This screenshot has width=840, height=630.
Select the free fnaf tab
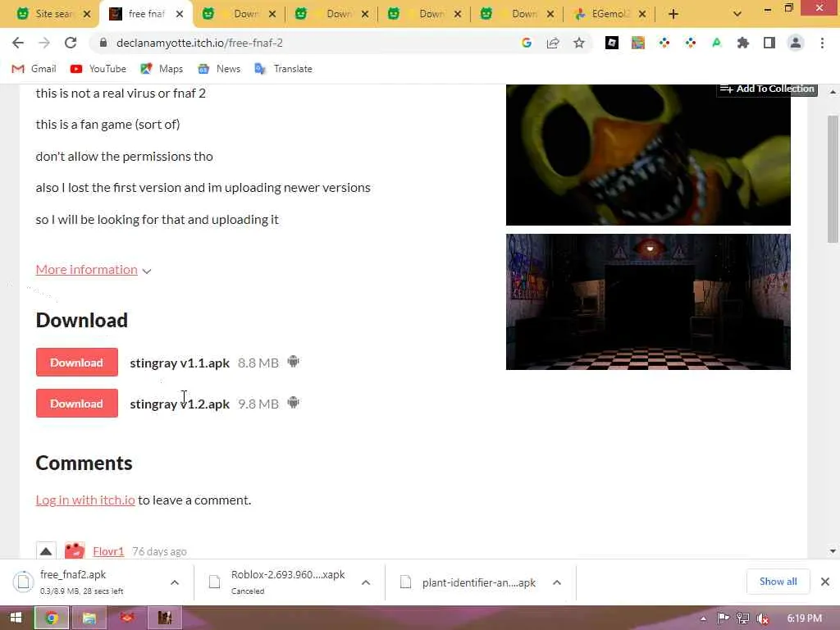(x=144, y=14)
